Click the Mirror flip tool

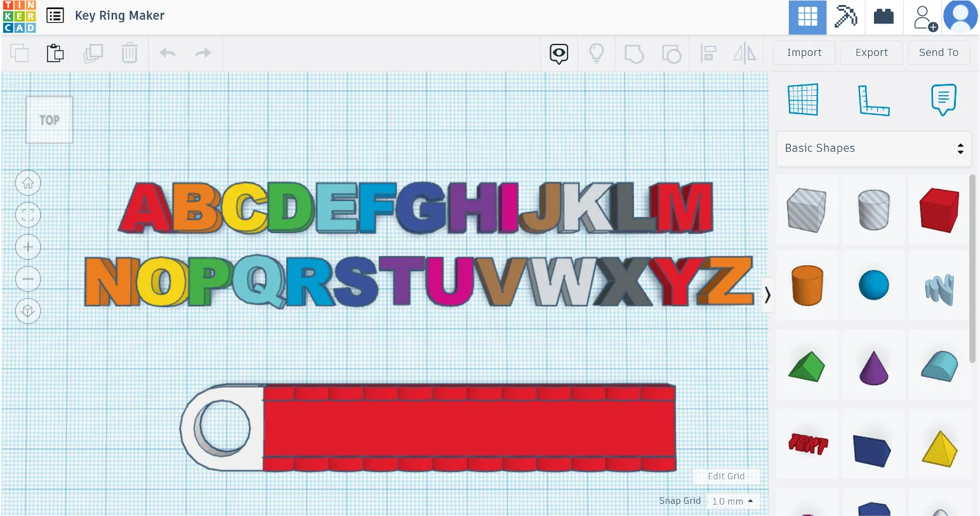coord(745,53)
